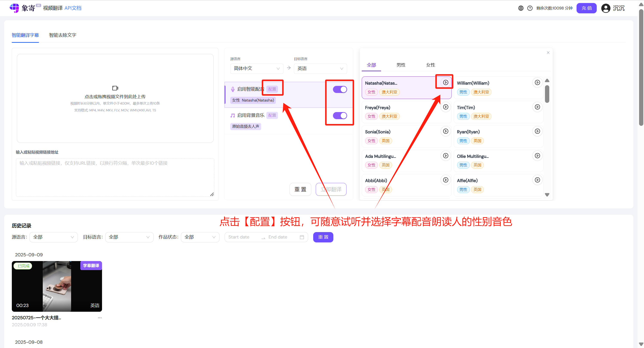Open the help question mark icon
This screenshot has width=644, height=348.
click(x=530, y=8)
